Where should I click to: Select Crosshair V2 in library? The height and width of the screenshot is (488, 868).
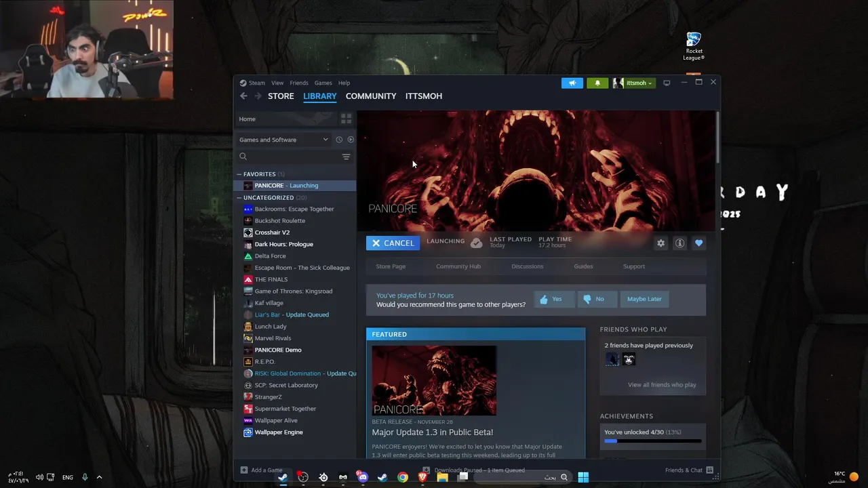point(272,232)
